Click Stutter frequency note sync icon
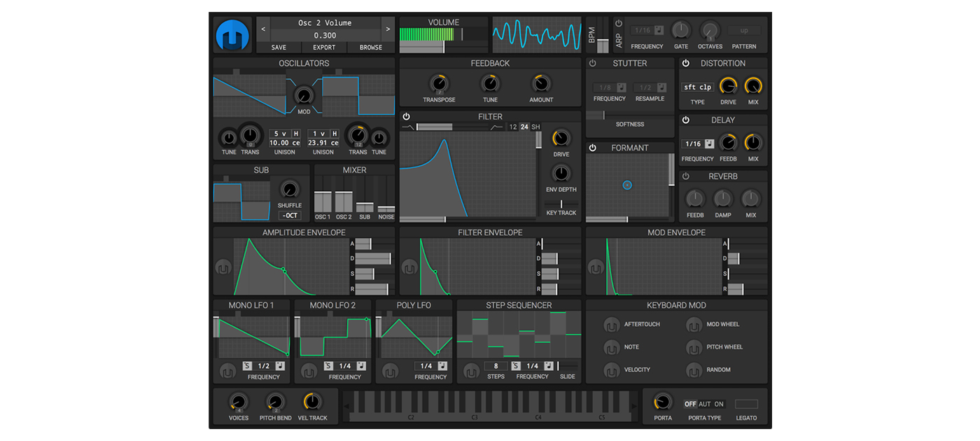Viewport: 980px width, 441px height. [621, 87]
